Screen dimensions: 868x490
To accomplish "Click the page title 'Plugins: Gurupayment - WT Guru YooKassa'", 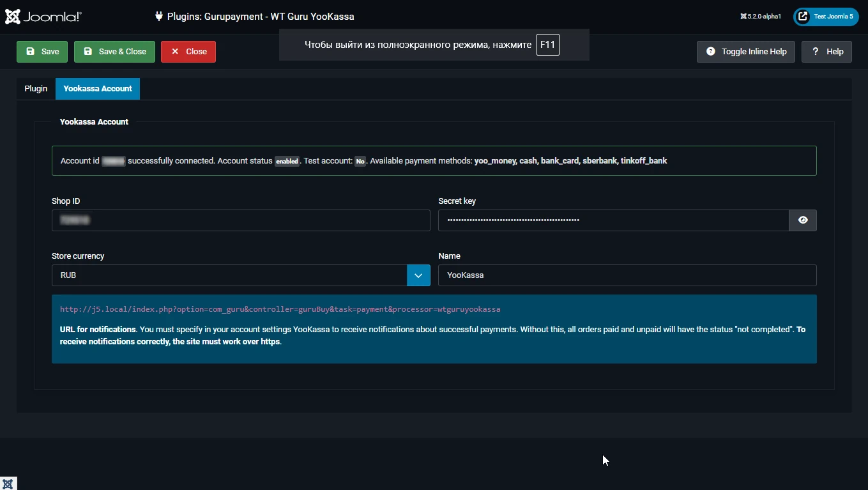I will click(261, 17).
